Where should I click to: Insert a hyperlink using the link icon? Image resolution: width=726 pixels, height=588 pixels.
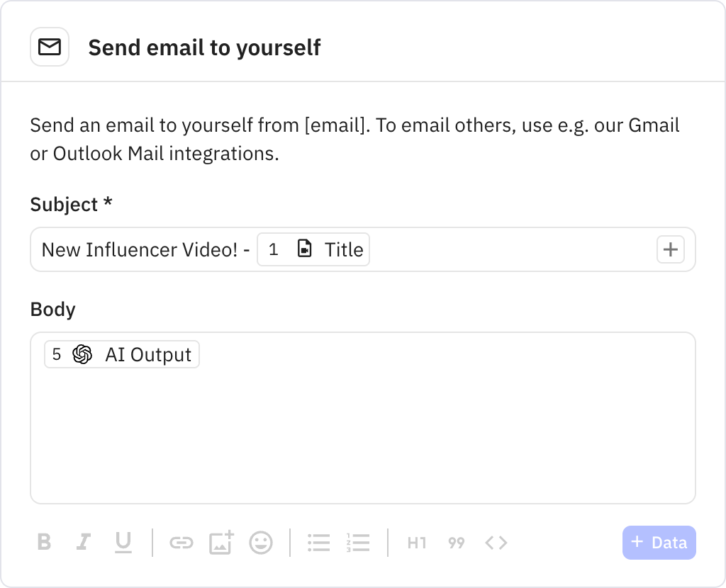182,543
